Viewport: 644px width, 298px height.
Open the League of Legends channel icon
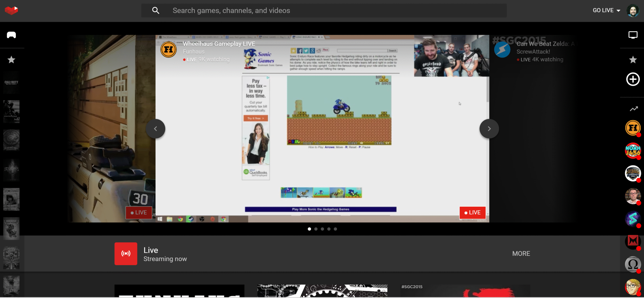point(633,173)
